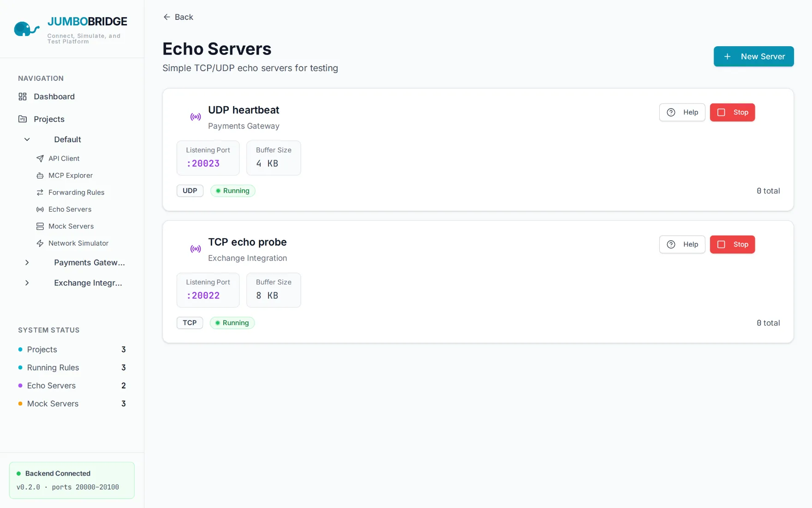Stop the TCP echo probe server
Image resolution: width=812 pixels, height=508 pixels.
tap(733, 244)
